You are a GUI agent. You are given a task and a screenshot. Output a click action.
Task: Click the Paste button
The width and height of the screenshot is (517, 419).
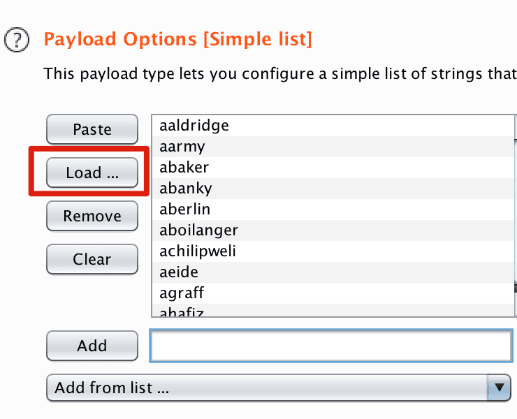pyautogui.click(x=92, y=129)
